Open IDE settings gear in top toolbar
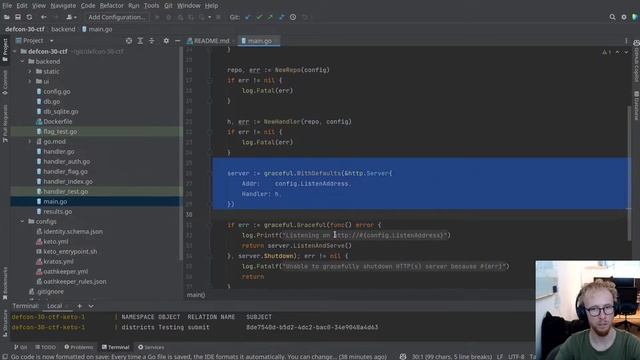The height and width of the screenshot is (360, 640). 624,17
